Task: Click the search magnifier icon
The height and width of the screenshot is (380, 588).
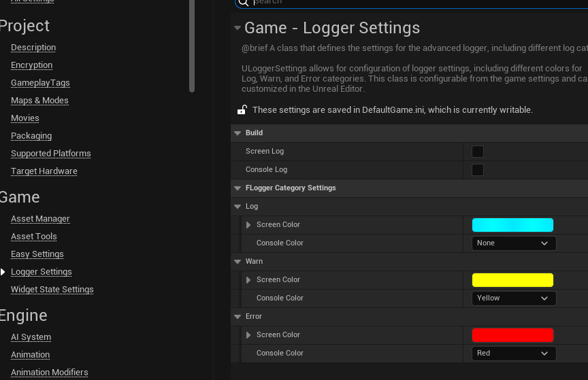Action: (x=244, y=2)
